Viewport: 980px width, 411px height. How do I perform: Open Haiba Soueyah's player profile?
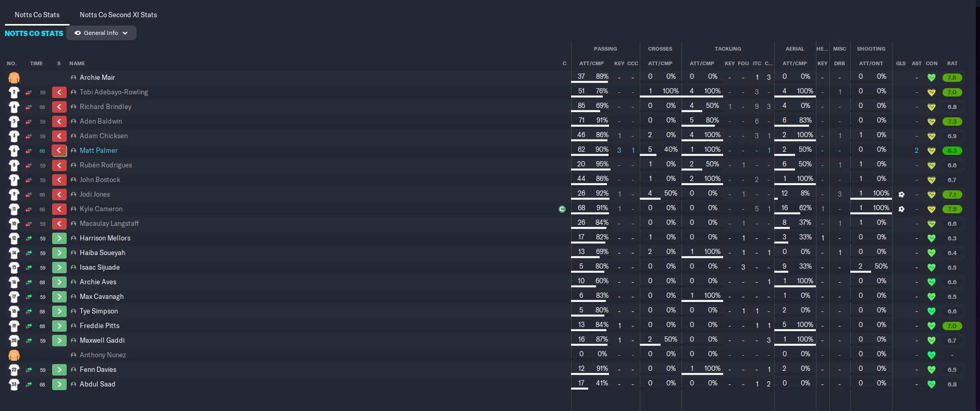point(102,253)
